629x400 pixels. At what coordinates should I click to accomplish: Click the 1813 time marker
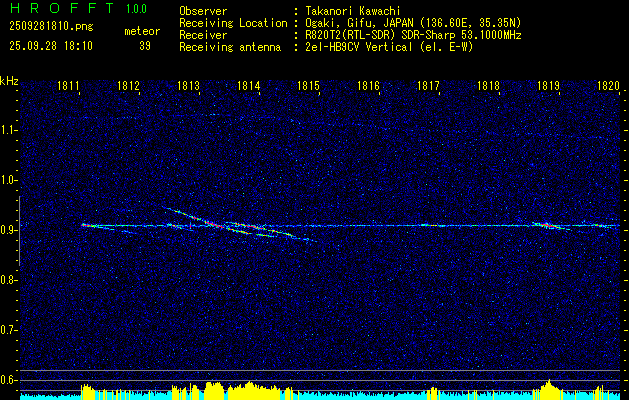pos(188,85)
